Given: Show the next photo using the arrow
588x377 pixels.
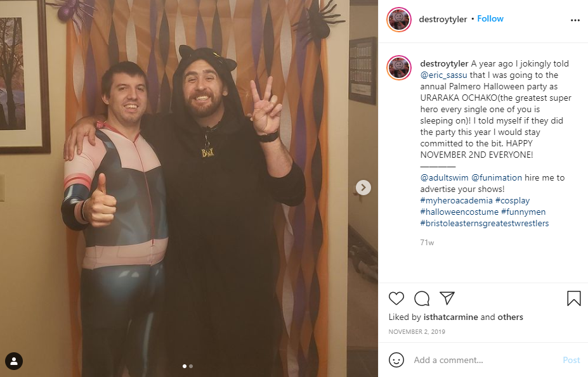Looking at the screenshot, I should pyautogui.click(x=363, y=188).
